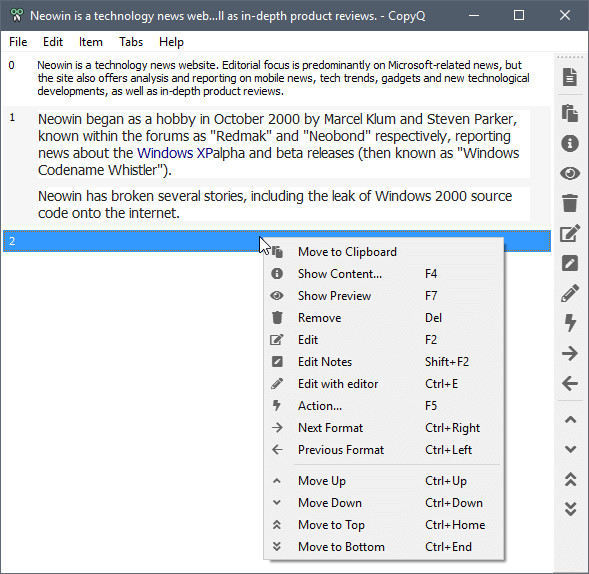Click the toolbar drag handle dots
The image size is (589, 574).
click(x=570, y=57)
